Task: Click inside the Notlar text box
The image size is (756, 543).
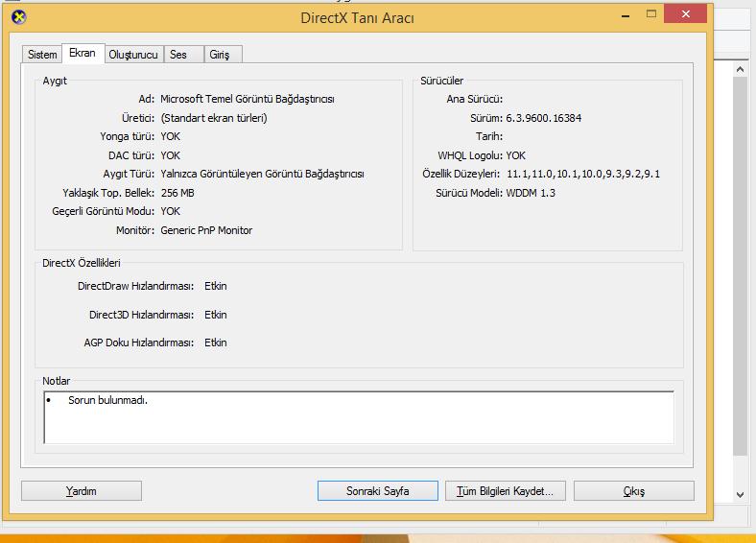Action: point(359,422)
